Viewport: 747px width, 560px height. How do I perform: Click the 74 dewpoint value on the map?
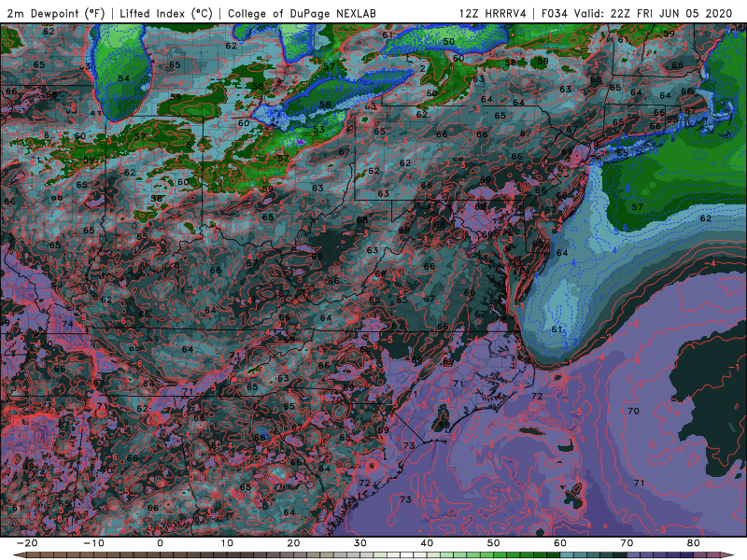click(x=67, y=324)
